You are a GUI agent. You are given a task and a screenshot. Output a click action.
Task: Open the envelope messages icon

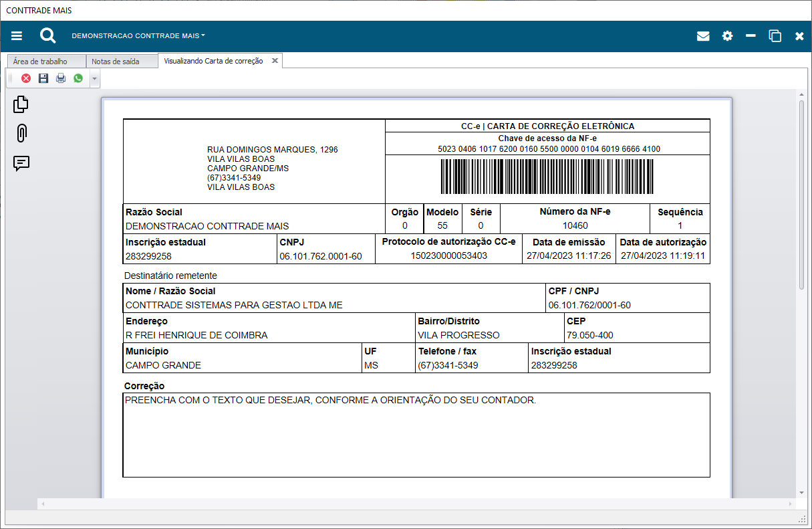coord(703,36)
